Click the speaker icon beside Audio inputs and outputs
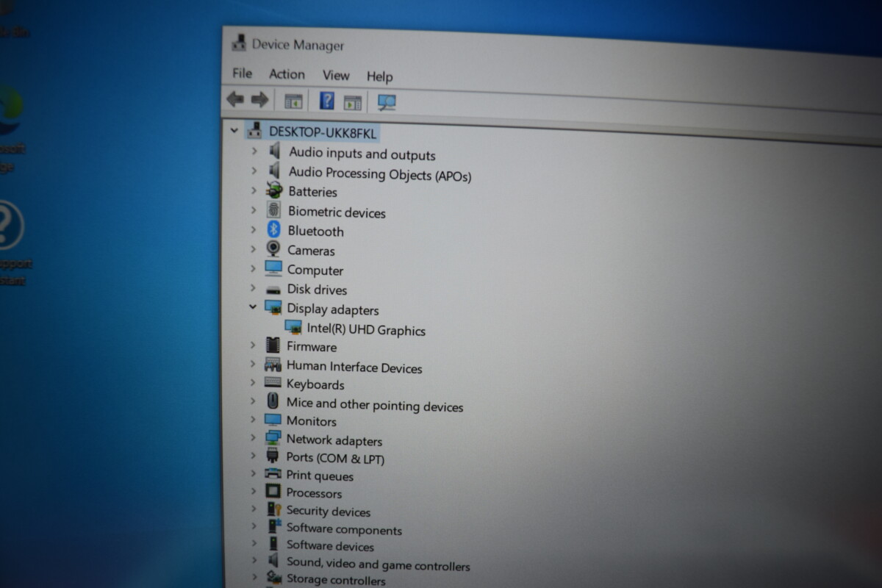 pos(275,151)
